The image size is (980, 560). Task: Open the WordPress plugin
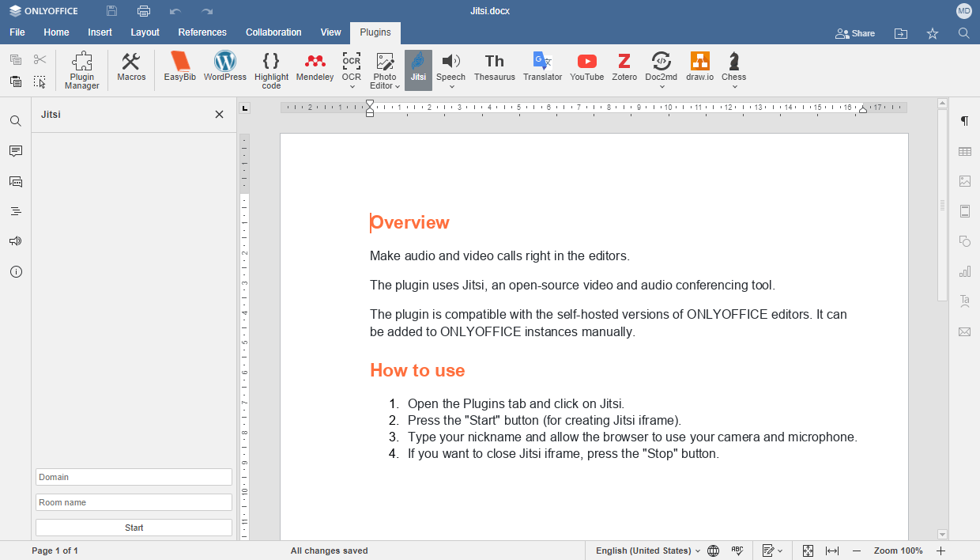click(x=225, y=67)
